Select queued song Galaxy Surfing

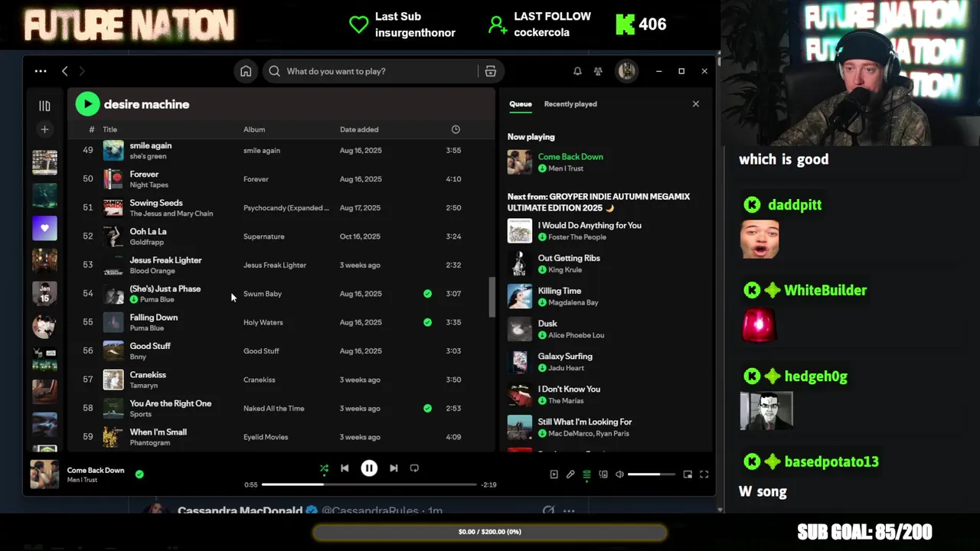605,362
